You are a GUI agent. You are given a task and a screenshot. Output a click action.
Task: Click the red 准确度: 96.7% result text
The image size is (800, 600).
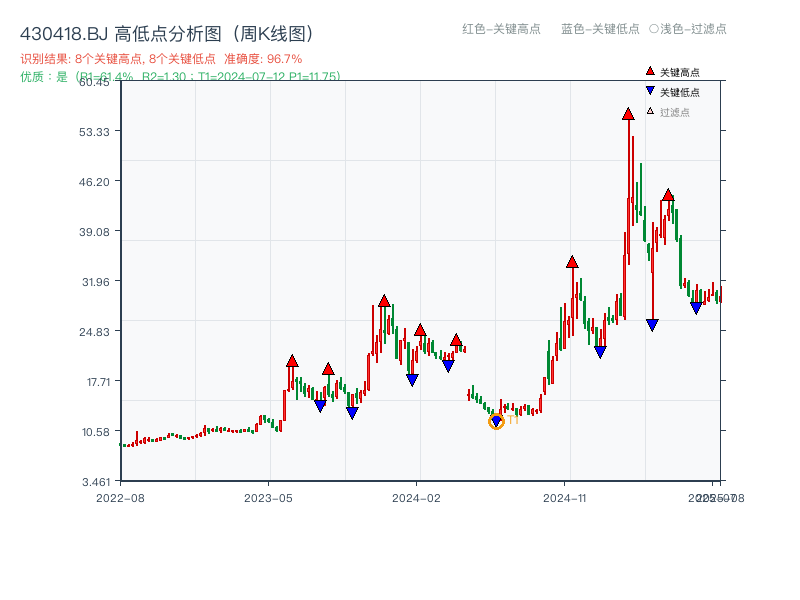pos(263,59)
